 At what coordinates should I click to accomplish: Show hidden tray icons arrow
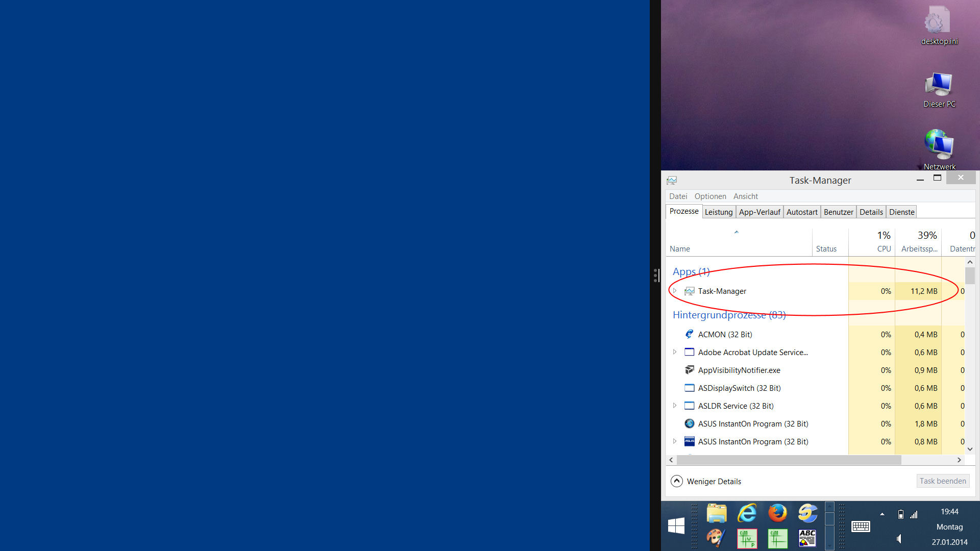coord(882,514)
